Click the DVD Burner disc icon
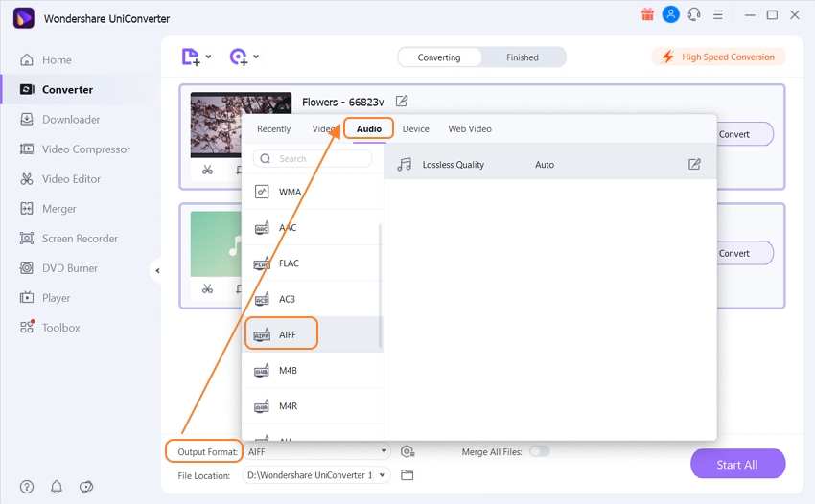Viewport: 815px width, 504px height. point(27,268)
